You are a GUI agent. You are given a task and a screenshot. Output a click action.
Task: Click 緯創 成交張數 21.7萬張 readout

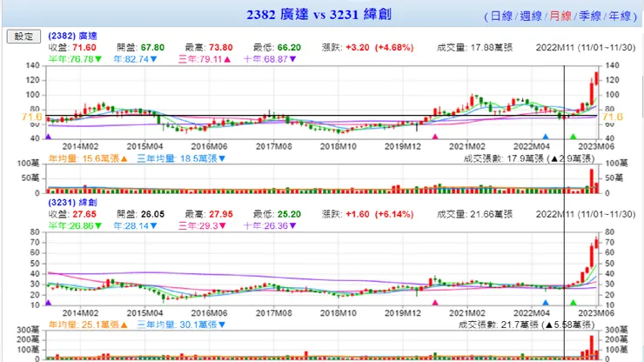pos(527,325)
